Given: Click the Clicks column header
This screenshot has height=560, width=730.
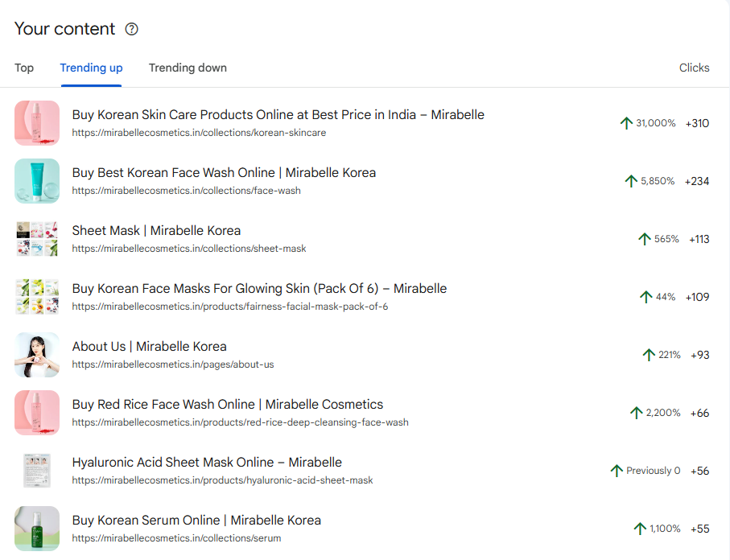Looking at the screenshot, I should coord(694,68).
